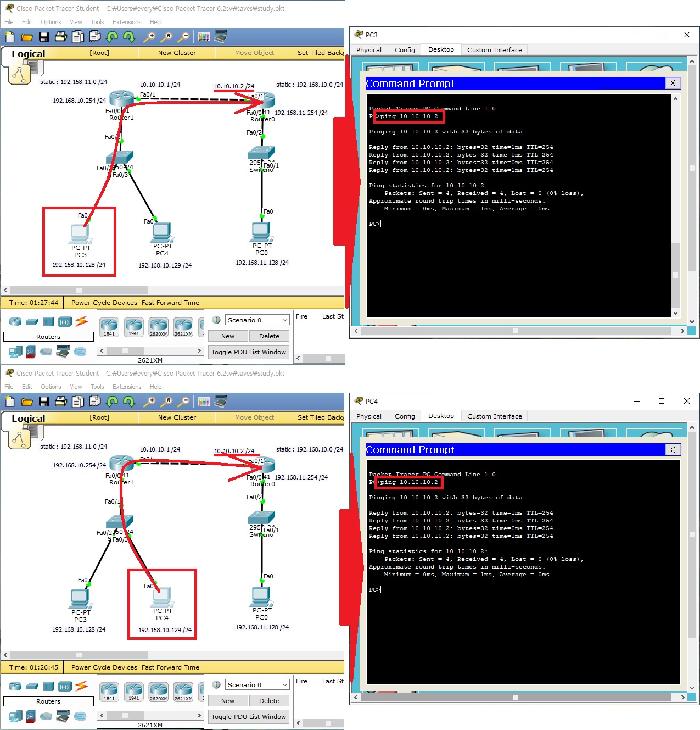
Task: Open Tools menu in lower Packet Tracer window
Action: coord(97,387)
